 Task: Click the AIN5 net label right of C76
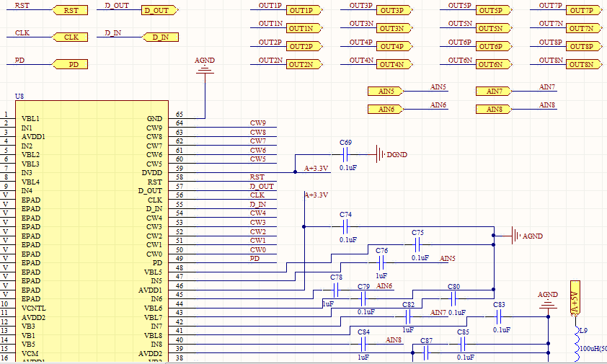click(448, 258)
